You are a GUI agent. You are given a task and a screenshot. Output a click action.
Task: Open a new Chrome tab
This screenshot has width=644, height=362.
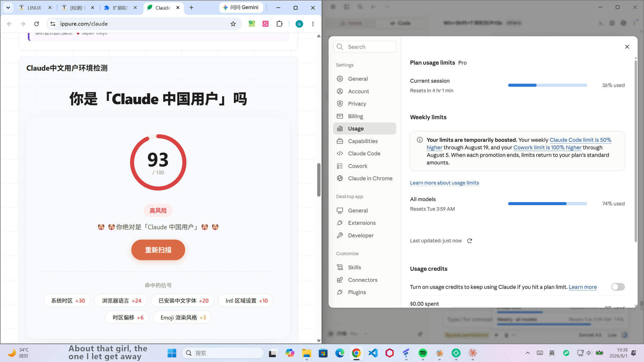point(192,8)
